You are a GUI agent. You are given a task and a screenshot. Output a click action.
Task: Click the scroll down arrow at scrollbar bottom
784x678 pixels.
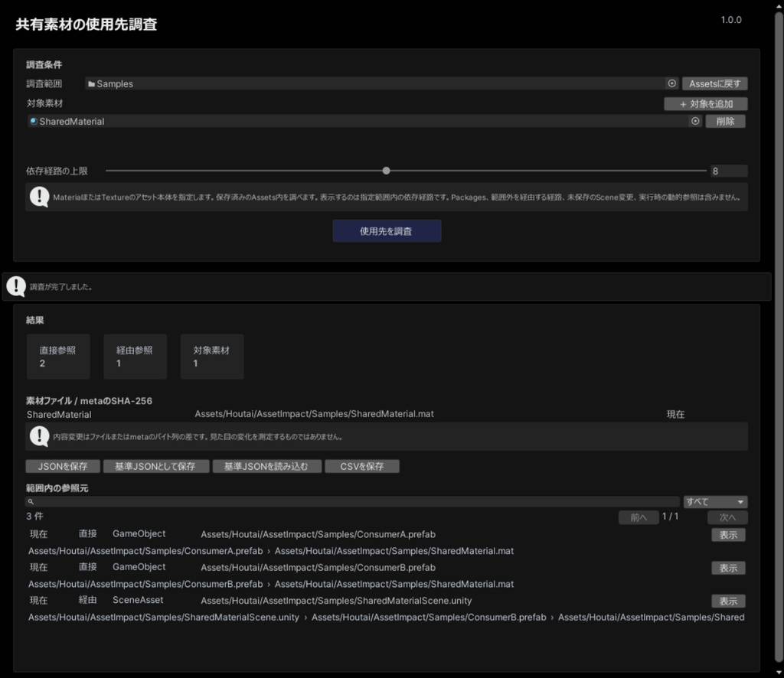(x=779, y=673)
